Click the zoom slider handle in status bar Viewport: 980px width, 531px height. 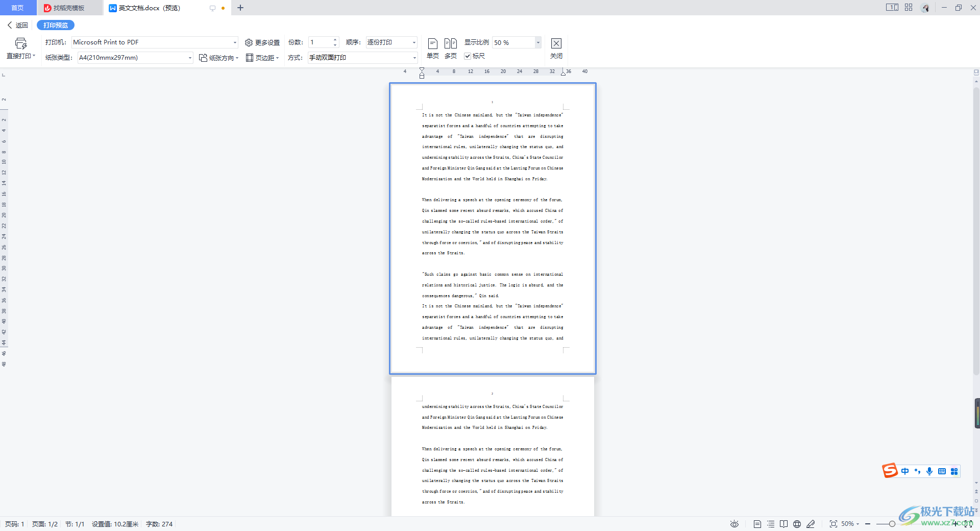[x=892, y=524]
